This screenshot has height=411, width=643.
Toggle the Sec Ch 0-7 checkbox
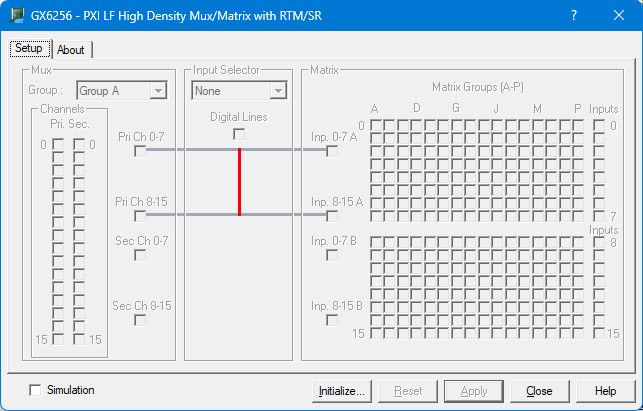coord(140,255)
